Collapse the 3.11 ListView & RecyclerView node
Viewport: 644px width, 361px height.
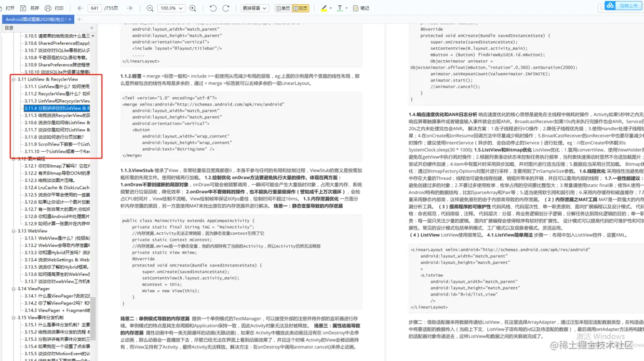click(14, 79)
